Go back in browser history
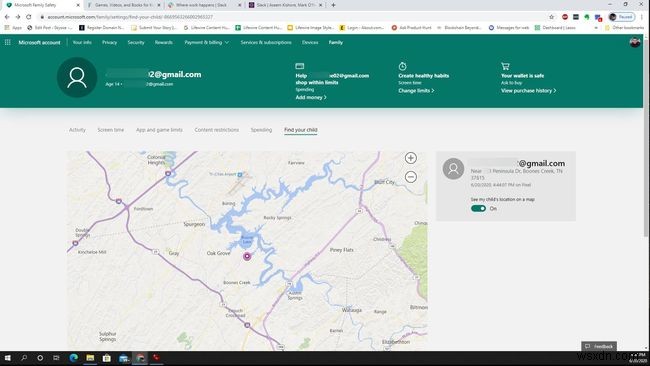This screenshot has width=650, height=366. point(7,17)
